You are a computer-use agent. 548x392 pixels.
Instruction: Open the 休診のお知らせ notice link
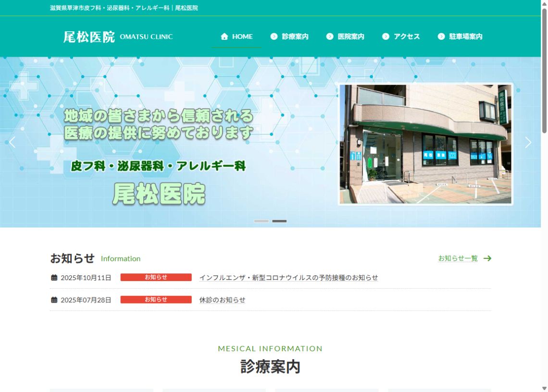(222, 300)
